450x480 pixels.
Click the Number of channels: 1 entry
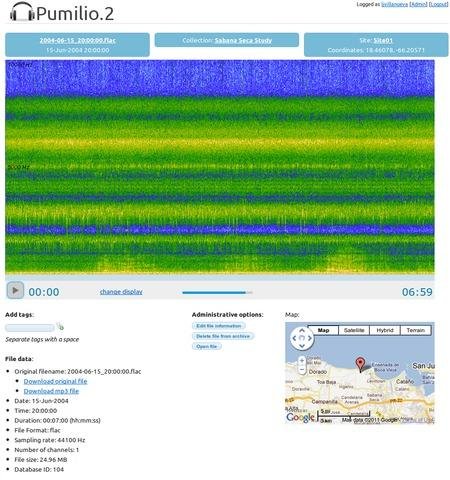coord(47,450)
